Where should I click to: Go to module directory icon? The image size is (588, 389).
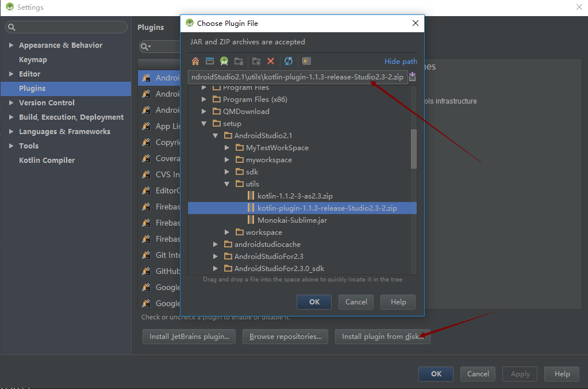(239, 61)
